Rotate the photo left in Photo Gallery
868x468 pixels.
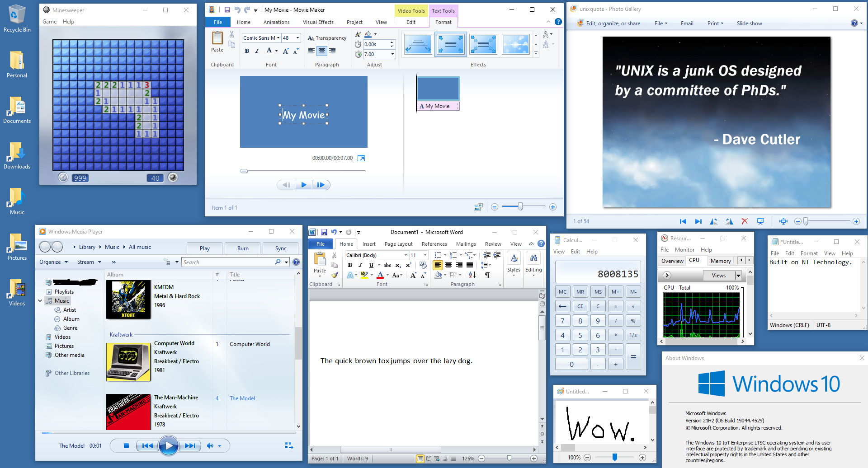click(x=714, y=221)
